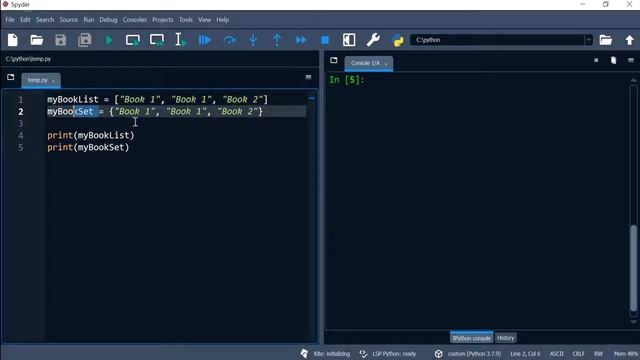The height and width of the screenshot is (360, 640).
Task: Click print(myBookList) code line
Action: point(91,135)
